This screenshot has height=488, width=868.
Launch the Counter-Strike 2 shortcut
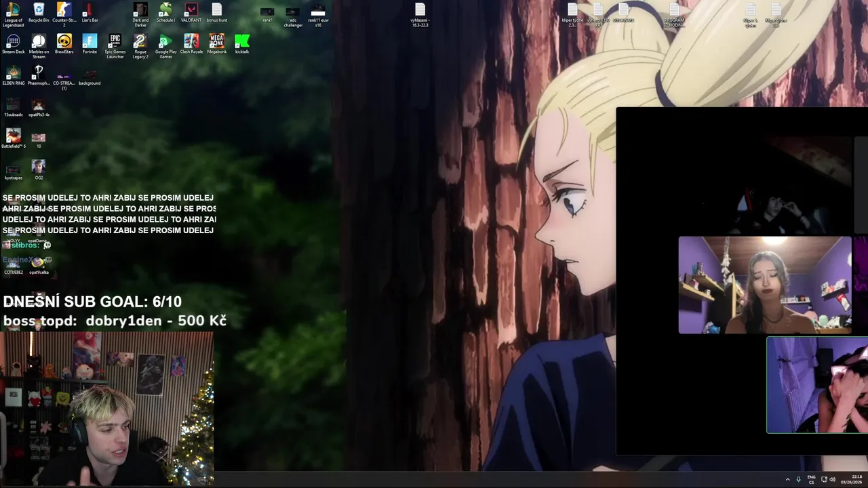tap(64, 14)
